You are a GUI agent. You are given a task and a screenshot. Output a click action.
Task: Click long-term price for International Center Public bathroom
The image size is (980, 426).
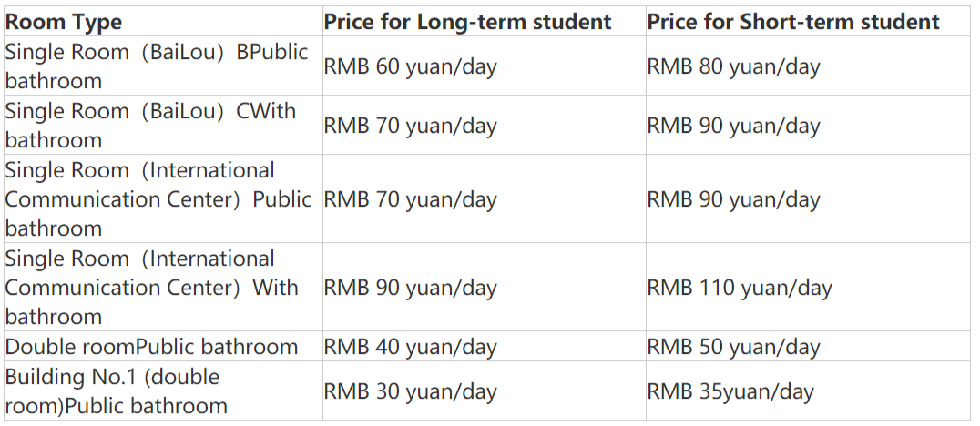410,199
